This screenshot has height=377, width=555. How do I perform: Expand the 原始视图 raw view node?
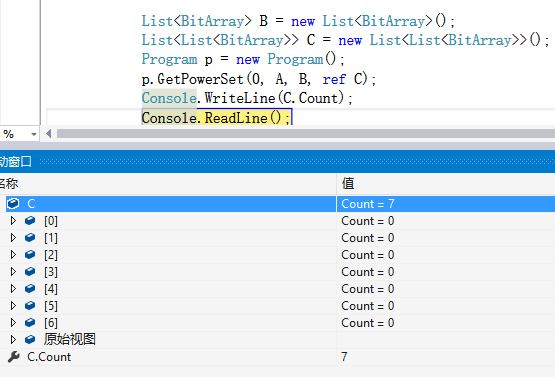coord(13,340)
